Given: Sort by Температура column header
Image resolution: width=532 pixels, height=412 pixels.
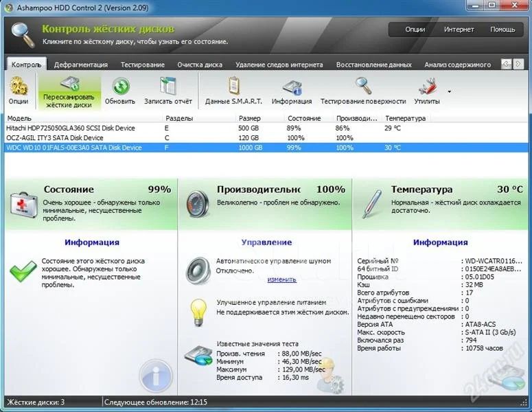Looking at the screenshot, I should point(405,118).
